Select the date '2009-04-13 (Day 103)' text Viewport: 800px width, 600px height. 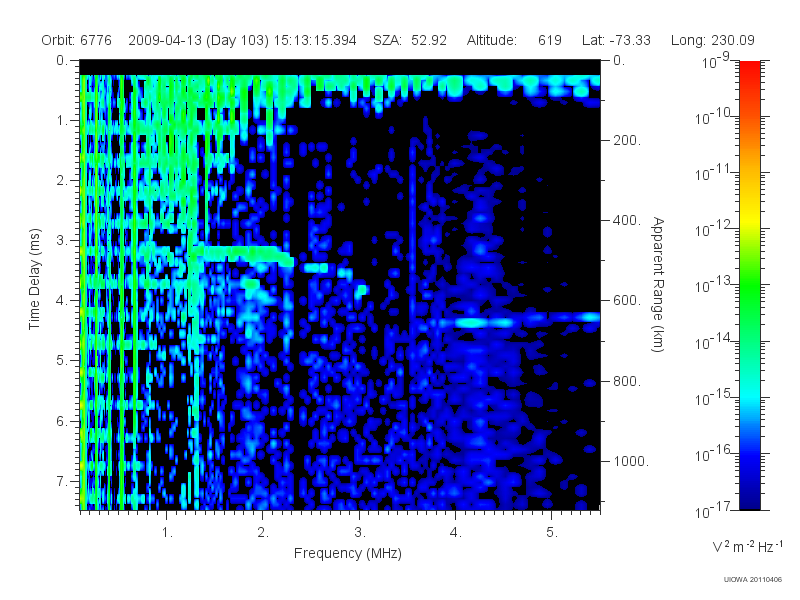[198, 40]
